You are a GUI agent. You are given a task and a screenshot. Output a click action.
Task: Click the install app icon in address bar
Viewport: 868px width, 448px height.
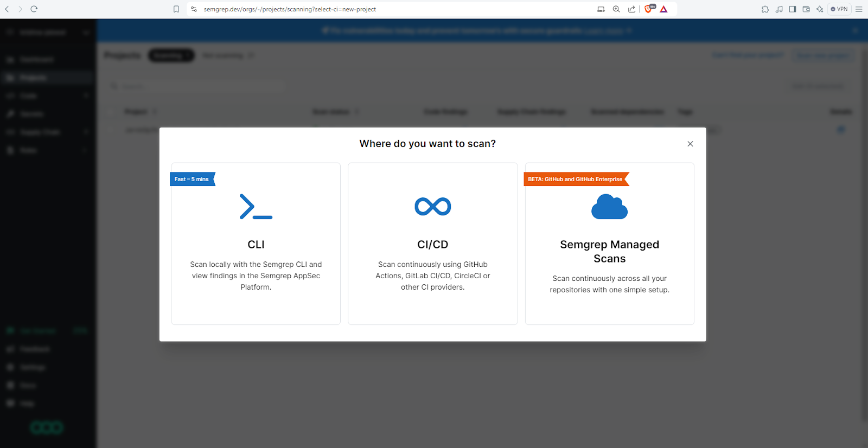click(x=601, y=9)
